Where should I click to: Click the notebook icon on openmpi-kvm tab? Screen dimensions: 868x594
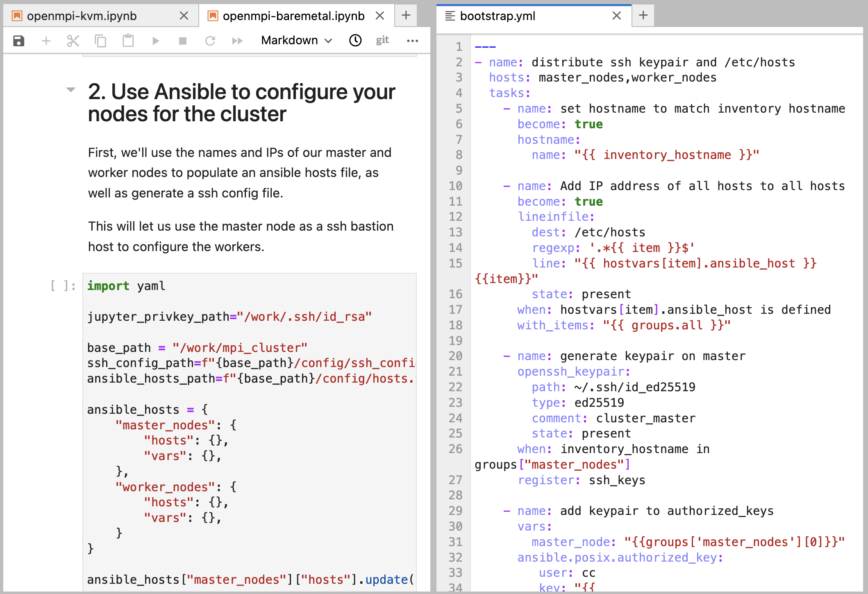click(x=17, y=16)
